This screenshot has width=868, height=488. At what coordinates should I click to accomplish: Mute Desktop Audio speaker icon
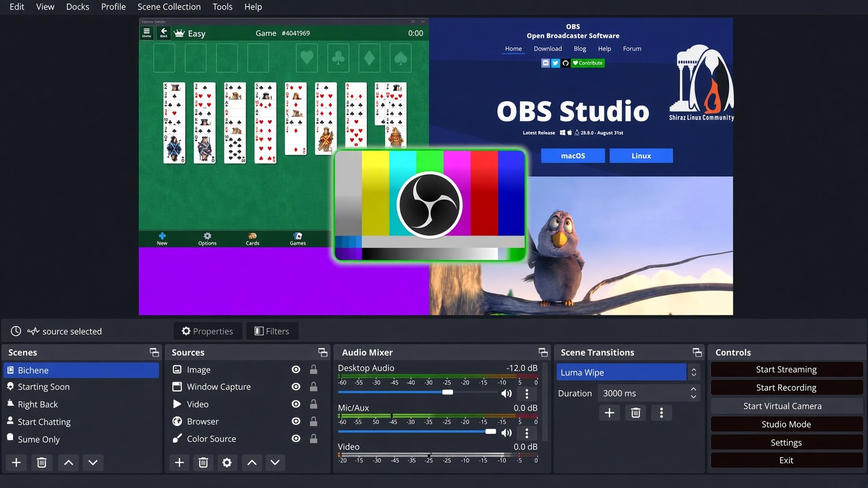(x=507, y=393)
